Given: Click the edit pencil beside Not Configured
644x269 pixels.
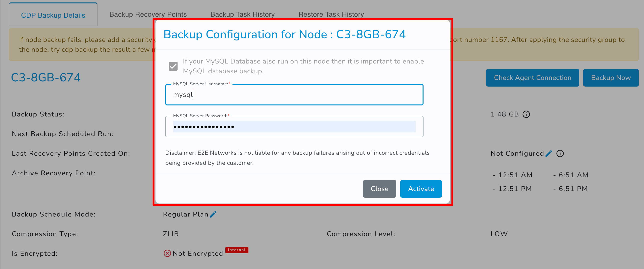Looking at the screenshot, I should tap(549, 154).
